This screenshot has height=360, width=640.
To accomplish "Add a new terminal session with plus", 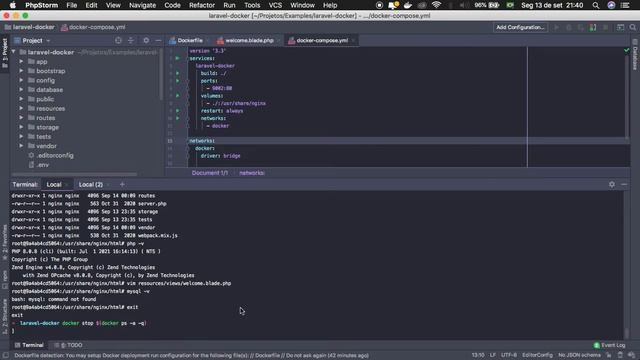I will pyautogui.click(x=122, y=184).
